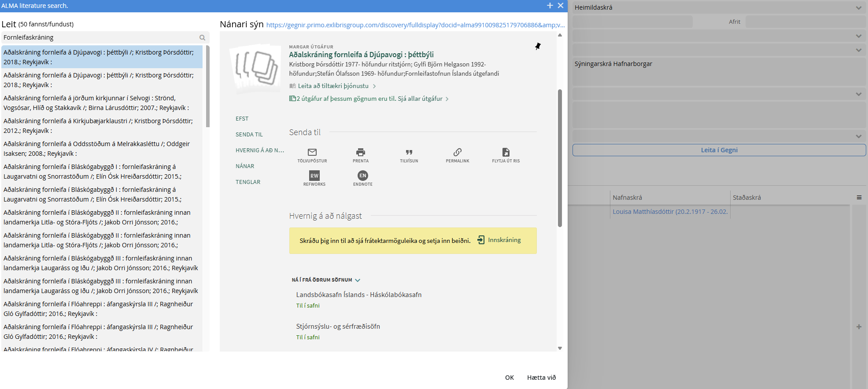Image resolution: width=868 pixels, height=389 pixels.
Task: Export to EndNote icon
Action: (x=363, y=176)
